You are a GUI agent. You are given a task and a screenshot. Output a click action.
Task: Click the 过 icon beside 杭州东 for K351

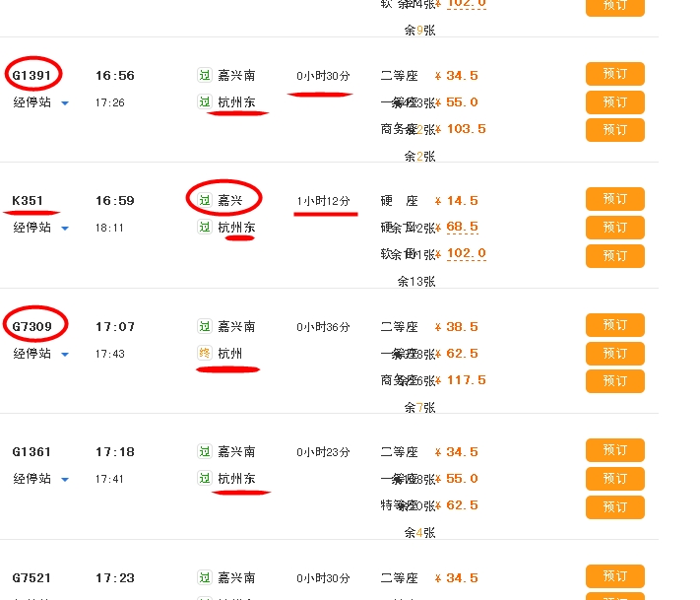point(205,227)
